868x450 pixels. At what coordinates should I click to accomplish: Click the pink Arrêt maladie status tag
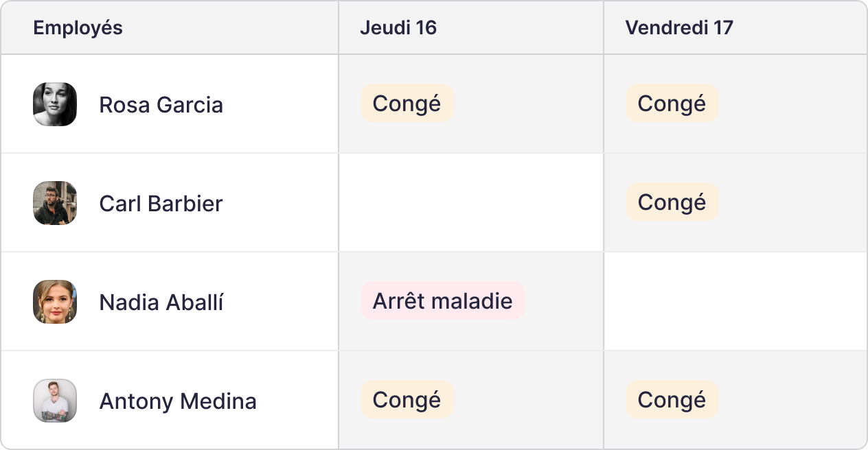[442, 301]
